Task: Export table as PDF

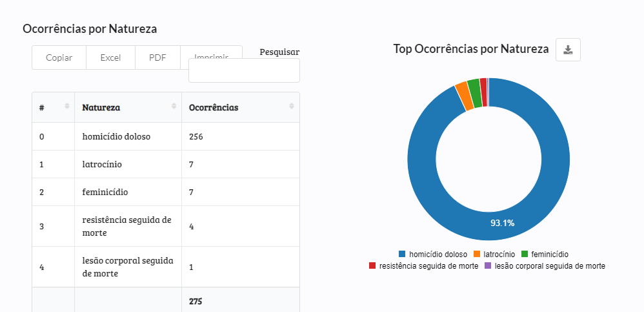Action: coord(157,57)
